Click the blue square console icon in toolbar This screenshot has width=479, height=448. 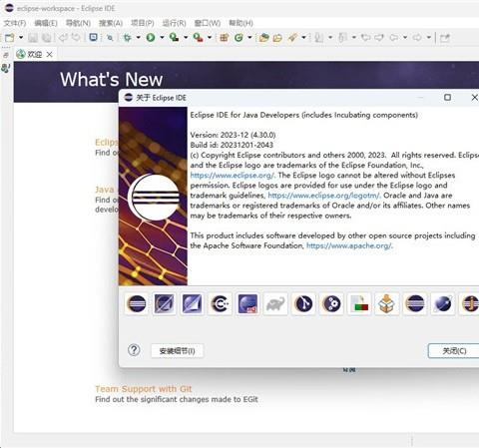pos(94,37)
